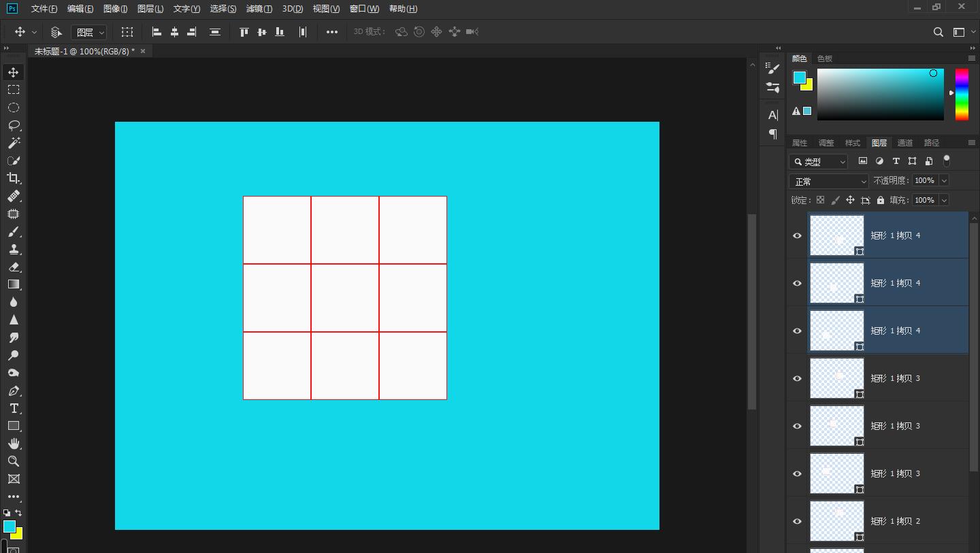Screen dimensions: 980x553
Task: Select the Pen tool
Action: coord(13,390)
